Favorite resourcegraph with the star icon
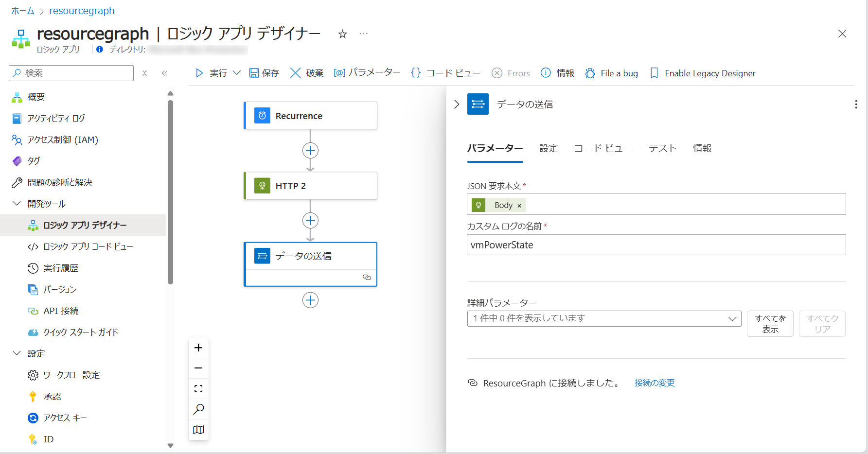The width and height of the screenshot is (868, 454). coord(343,34)
